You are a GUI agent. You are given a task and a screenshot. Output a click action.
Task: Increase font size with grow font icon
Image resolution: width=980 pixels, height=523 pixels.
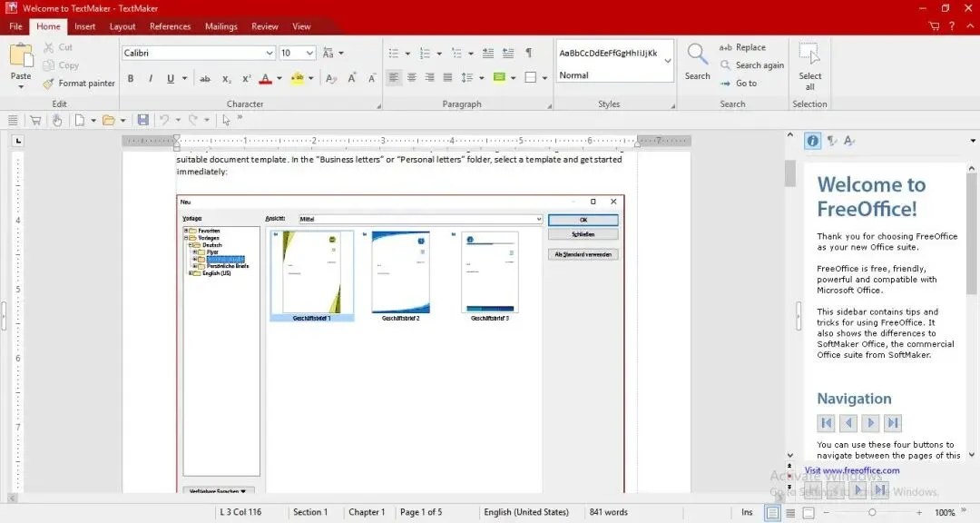point(352,78)
